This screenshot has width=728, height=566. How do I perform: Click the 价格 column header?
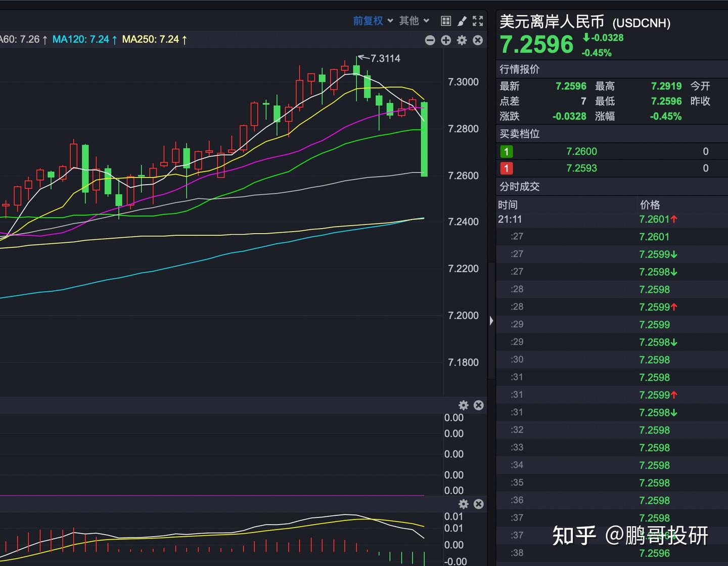[x=650, y=204]
